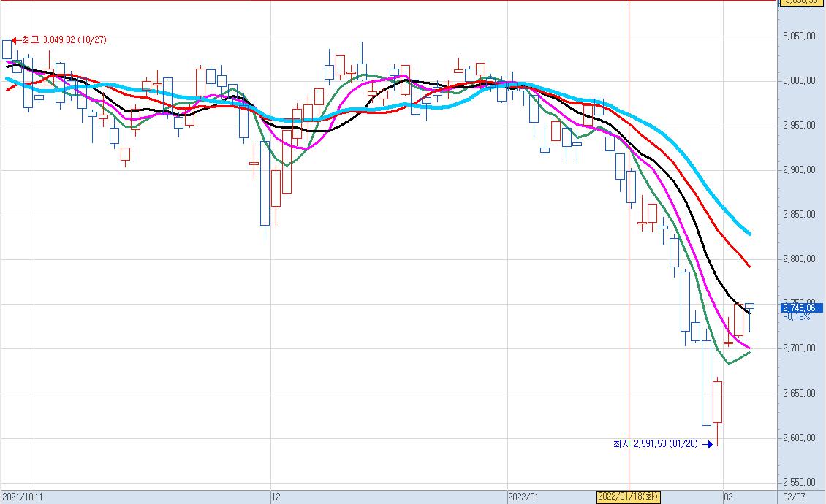Click the 2,850.00 price axis label

coord(799,214)
